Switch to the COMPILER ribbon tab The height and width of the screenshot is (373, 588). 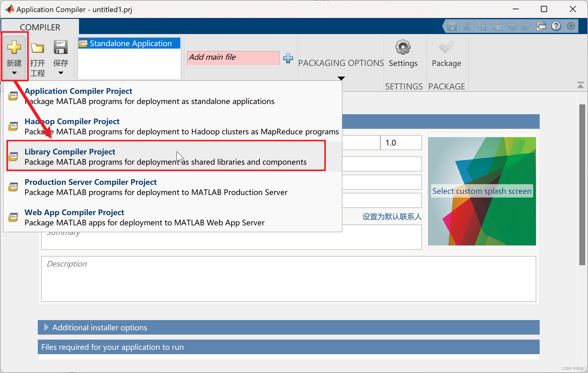point(40,27)
